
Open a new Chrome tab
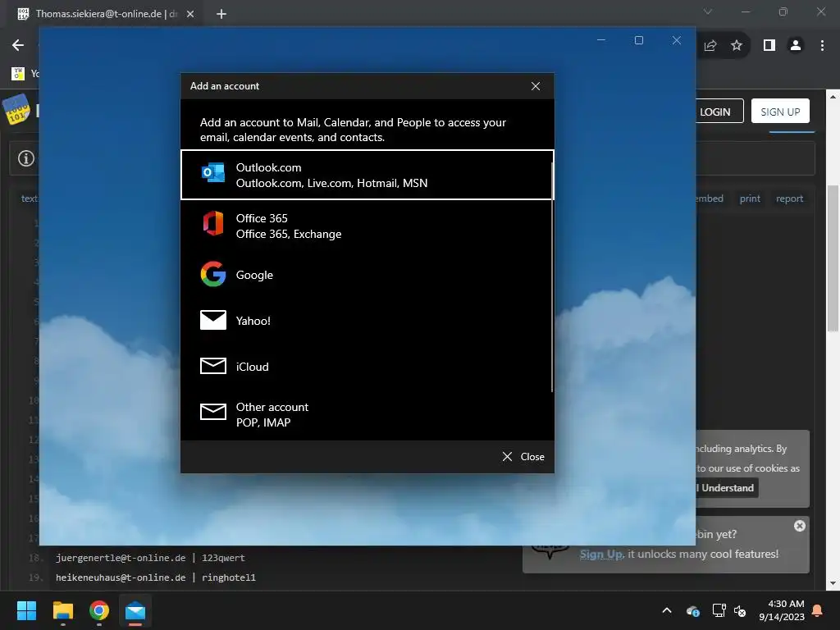(221, 14)
